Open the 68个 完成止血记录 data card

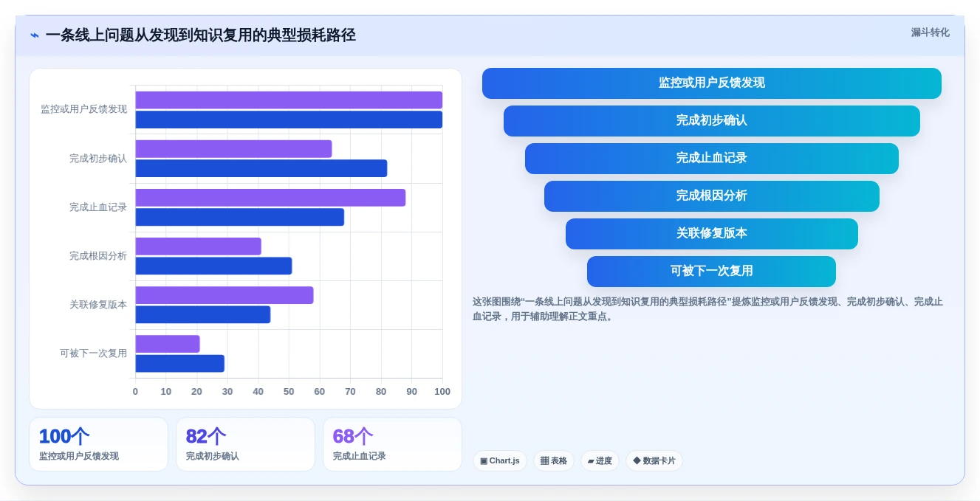coord(392,444)
